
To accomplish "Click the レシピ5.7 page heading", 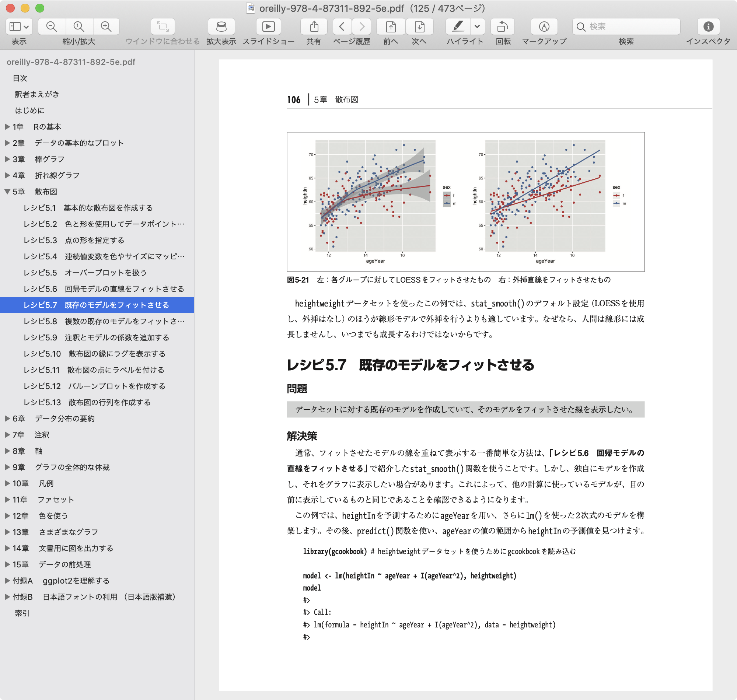I will (x=411, y=365).
